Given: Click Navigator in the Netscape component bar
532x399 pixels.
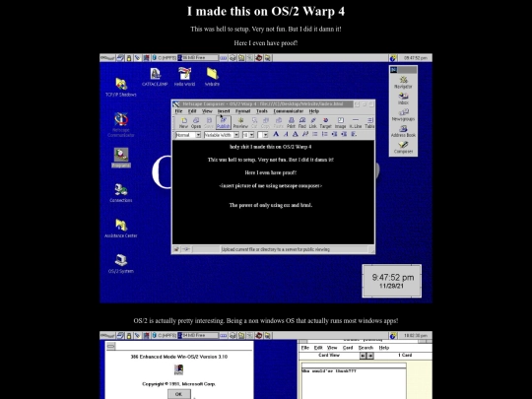Looking at the screenshot, I should click(x=403, y=83).
